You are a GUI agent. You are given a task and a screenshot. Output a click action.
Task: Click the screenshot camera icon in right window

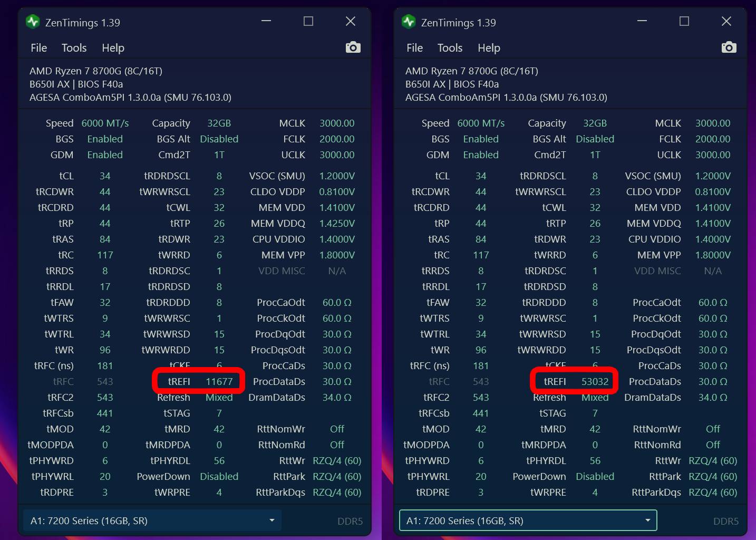point(729,47)
